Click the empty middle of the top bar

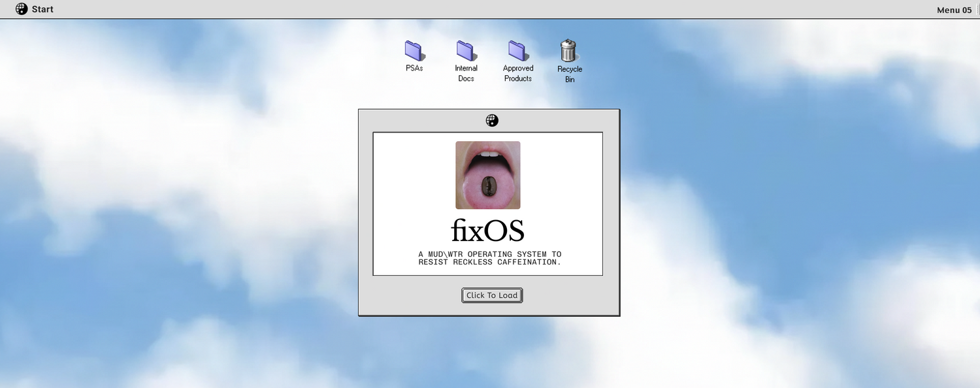click(490, 9)
